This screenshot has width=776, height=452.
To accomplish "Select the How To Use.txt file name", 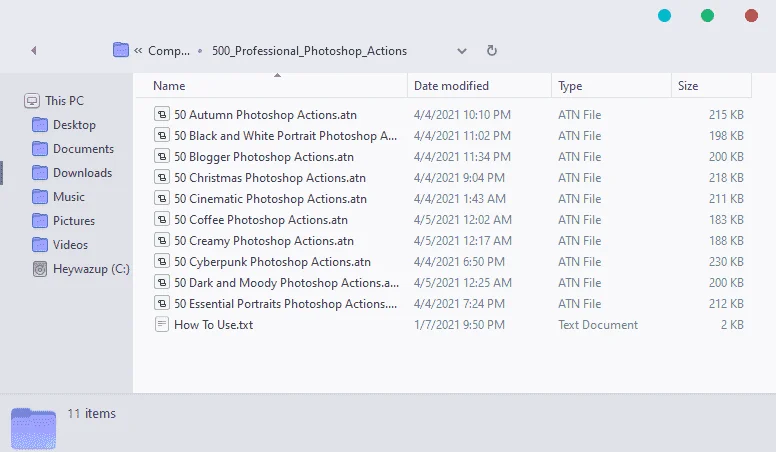I will point(213,325).
